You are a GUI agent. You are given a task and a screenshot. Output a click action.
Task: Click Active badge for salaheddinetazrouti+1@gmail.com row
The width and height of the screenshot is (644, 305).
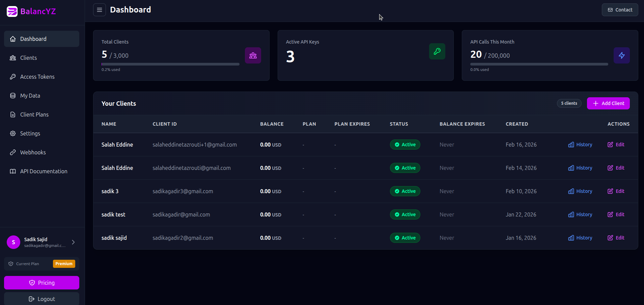(x=405, y=145)
